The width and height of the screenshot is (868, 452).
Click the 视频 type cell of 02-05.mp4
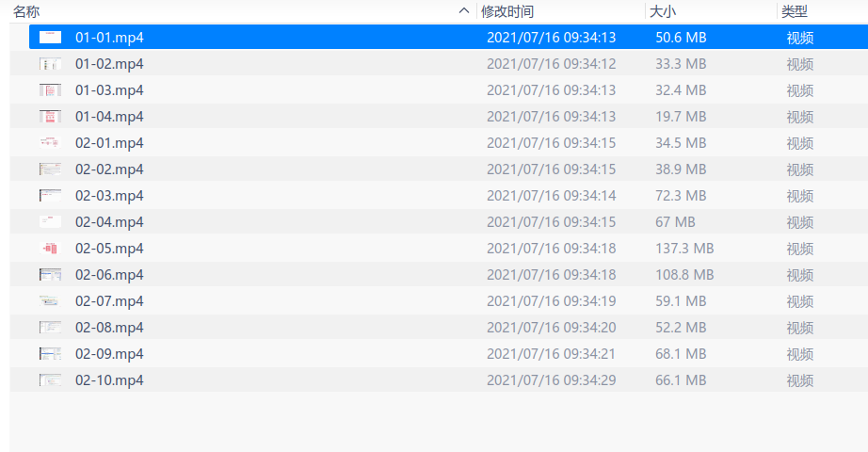(x=800, y=249)
